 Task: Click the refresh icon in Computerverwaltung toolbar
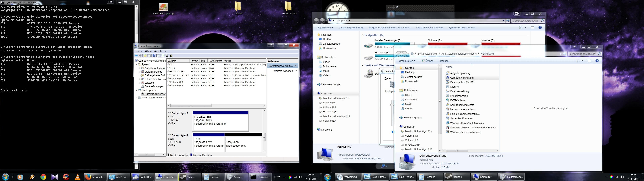(x=163, y=56)
